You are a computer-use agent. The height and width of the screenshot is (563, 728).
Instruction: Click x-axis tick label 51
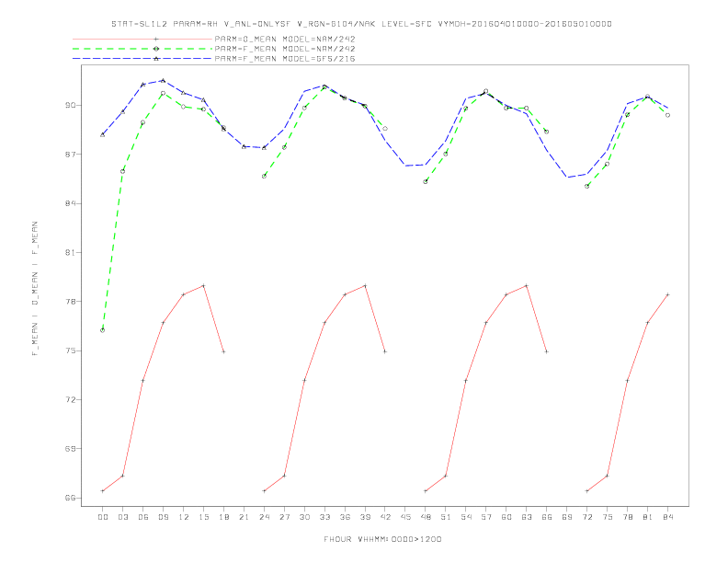[446, 517]
